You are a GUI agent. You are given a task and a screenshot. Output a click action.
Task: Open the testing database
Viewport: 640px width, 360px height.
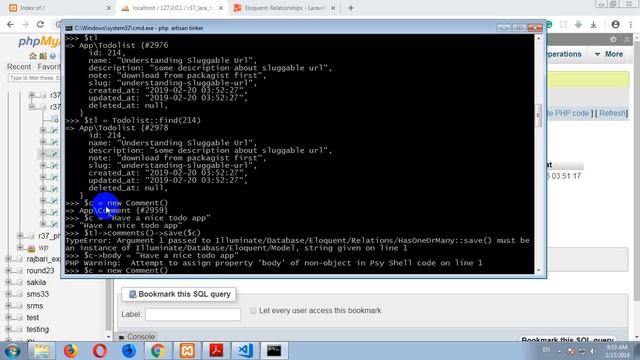click(x=38, y=329)
